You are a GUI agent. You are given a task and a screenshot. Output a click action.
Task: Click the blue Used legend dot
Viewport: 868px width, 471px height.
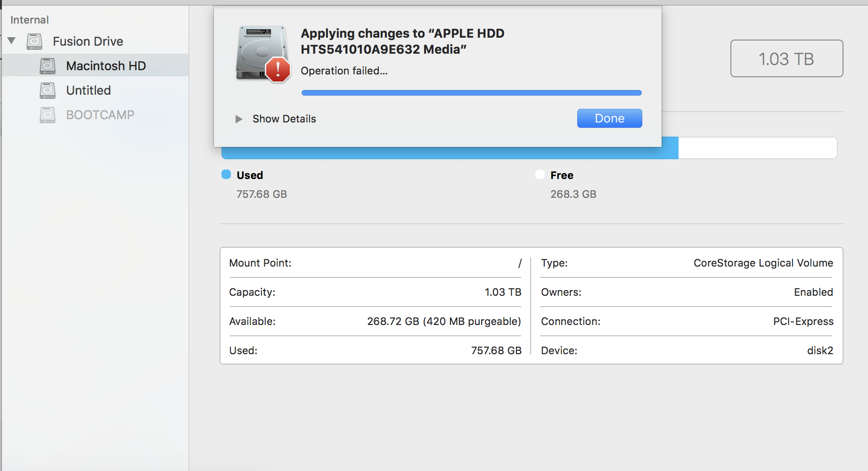click(x=226, y=175)
